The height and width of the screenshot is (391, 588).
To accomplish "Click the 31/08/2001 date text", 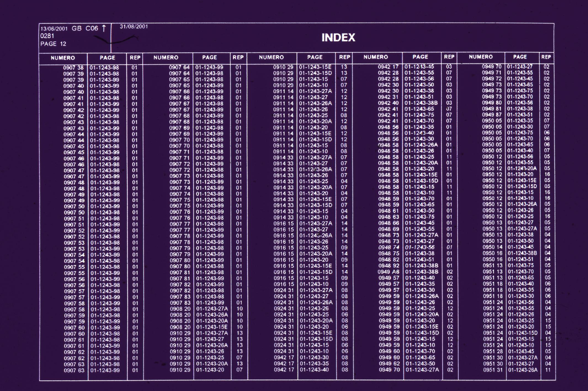I will [134, 26].
